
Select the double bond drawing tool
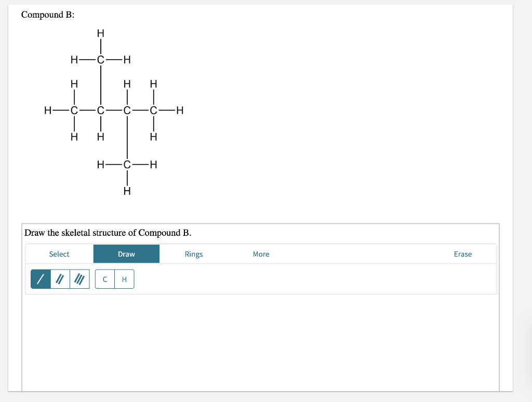60,279
